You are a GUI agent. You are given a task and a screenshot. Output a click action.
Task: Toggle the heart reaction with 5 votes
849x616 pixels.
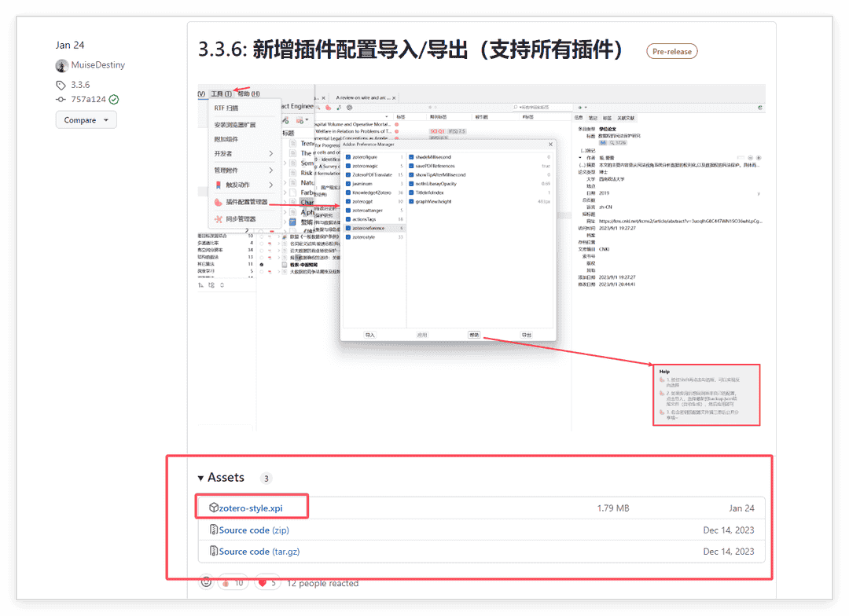(x=267, y=583)
